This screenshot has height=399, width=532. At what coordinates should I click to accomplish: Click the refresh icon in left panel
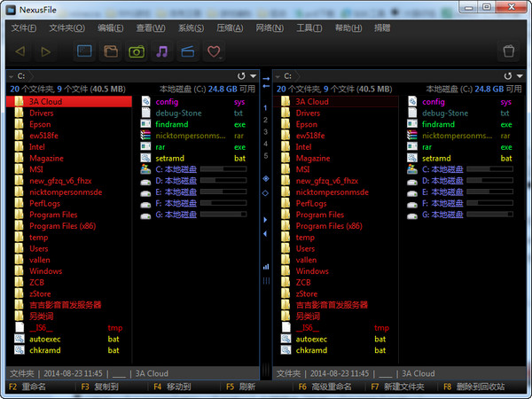coord(240,77)
